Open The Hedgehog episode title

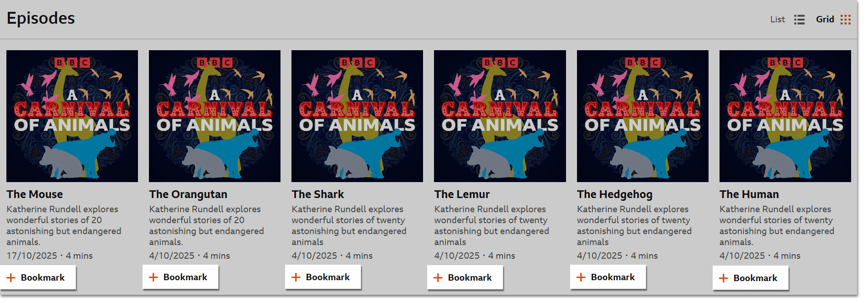(615, 194)
